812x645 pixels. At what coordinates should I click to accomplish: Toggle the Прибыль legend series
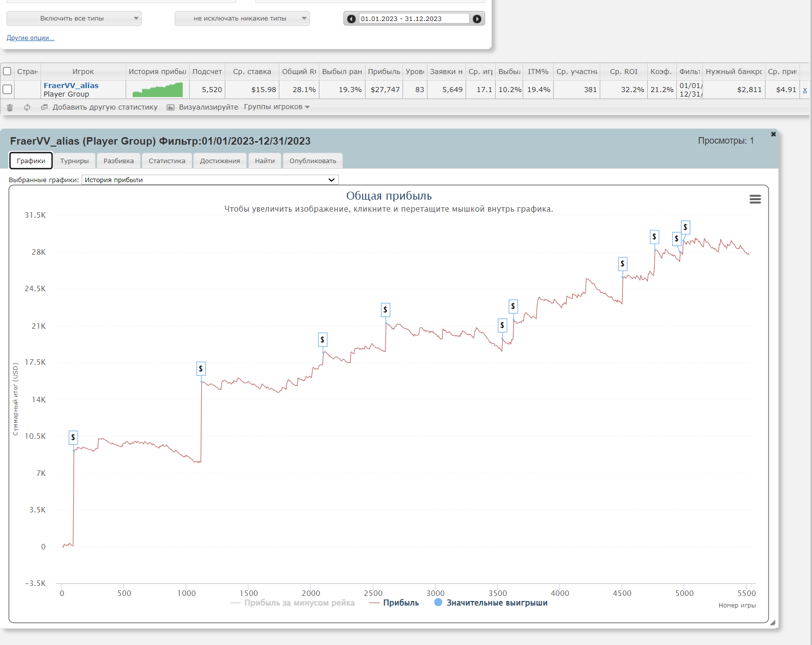394,603
